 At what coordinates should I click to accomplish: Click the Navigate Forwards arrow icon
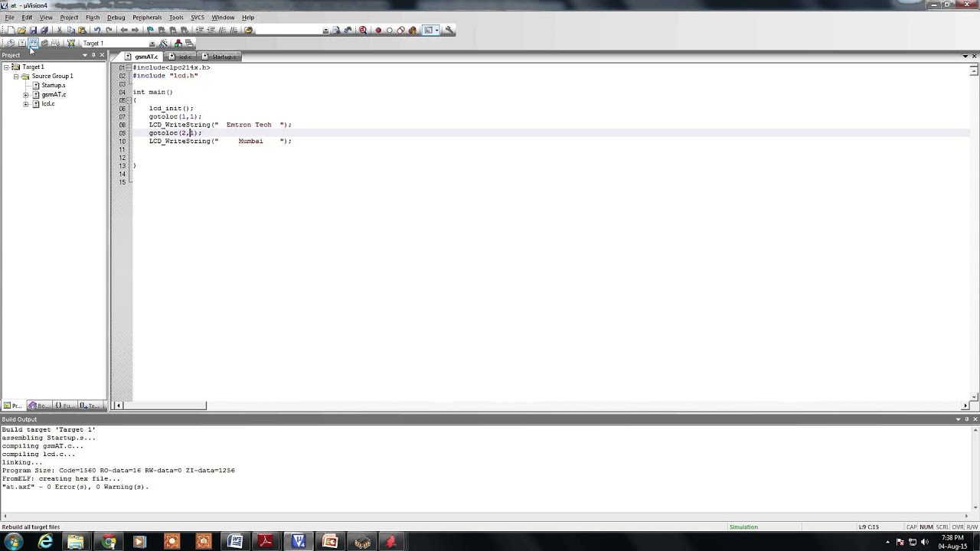click(x=135, y=30)
